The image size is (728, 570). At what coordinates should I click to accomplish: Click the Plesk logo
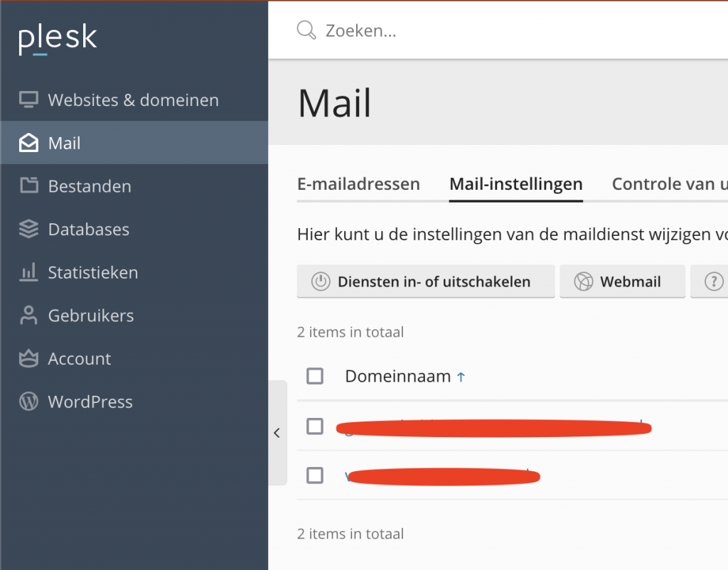pos(58,38)
